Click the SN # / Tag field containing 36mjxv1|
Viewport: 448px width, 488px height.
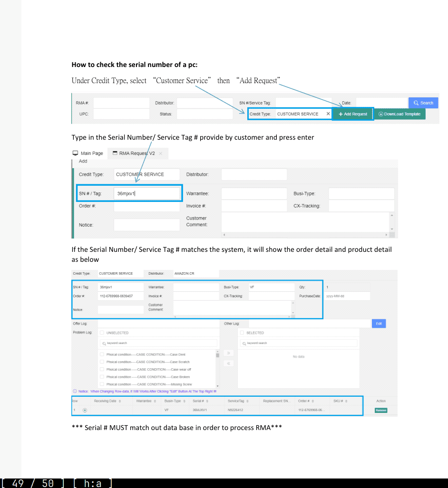[x=147, y=193]
